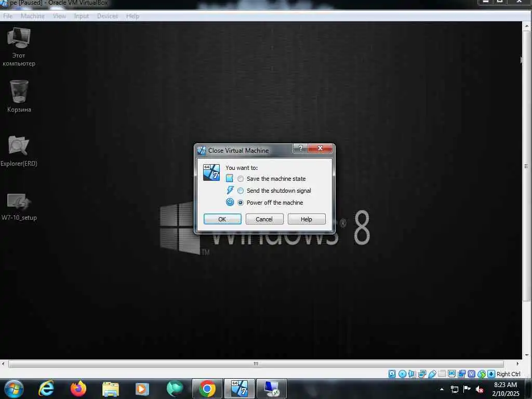
Task: Click the remote desktop computer icon on the taskbar
Action: pyautogui.click(x=271, y=389)
